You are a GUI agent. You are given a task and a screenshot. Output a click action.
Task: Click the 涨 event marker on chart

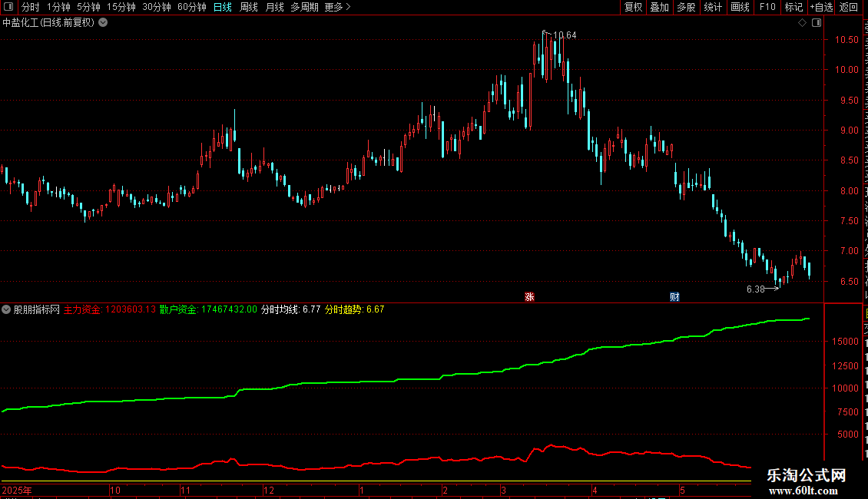[529, 297]
